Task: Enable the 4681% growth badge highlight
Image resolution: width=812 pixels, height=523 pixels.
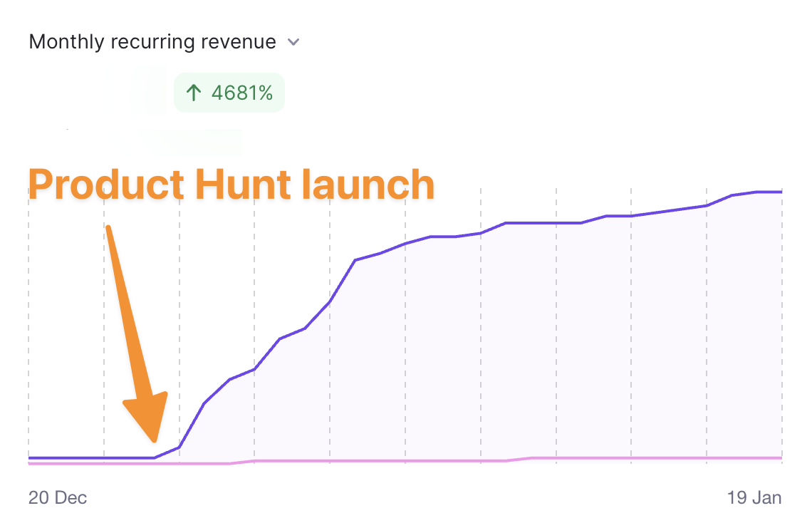Action: [x=229, y=93]
